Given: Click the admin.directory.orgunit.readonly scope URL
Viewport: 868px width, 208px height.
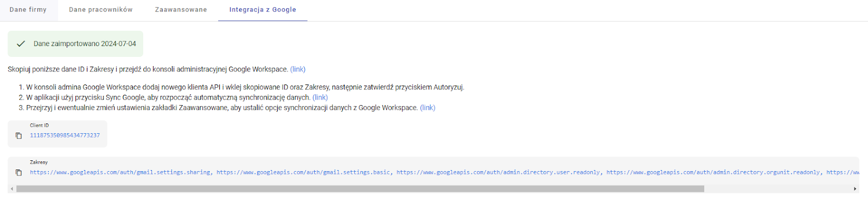Looking at the screenshot, I should (x=713, y=172).
